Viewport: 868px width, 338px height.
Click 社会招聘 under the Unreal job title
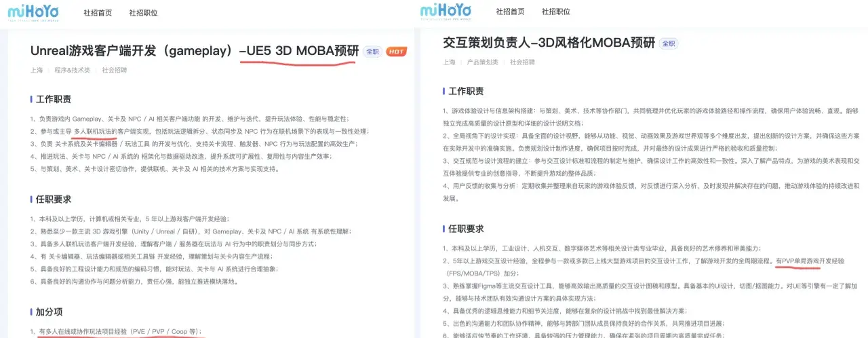point(115,70)
